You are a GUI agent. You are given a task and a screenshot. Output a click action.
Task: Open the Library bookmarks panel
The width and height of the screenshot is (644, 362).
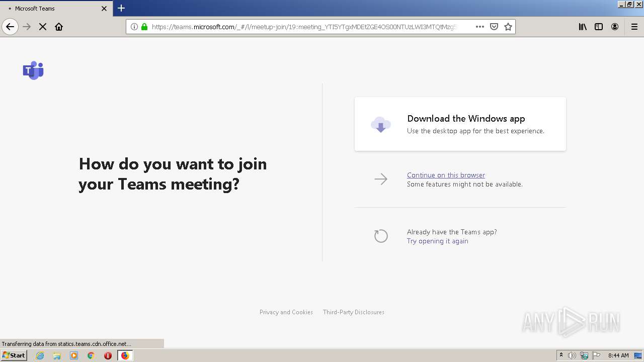tap(583, 27)
